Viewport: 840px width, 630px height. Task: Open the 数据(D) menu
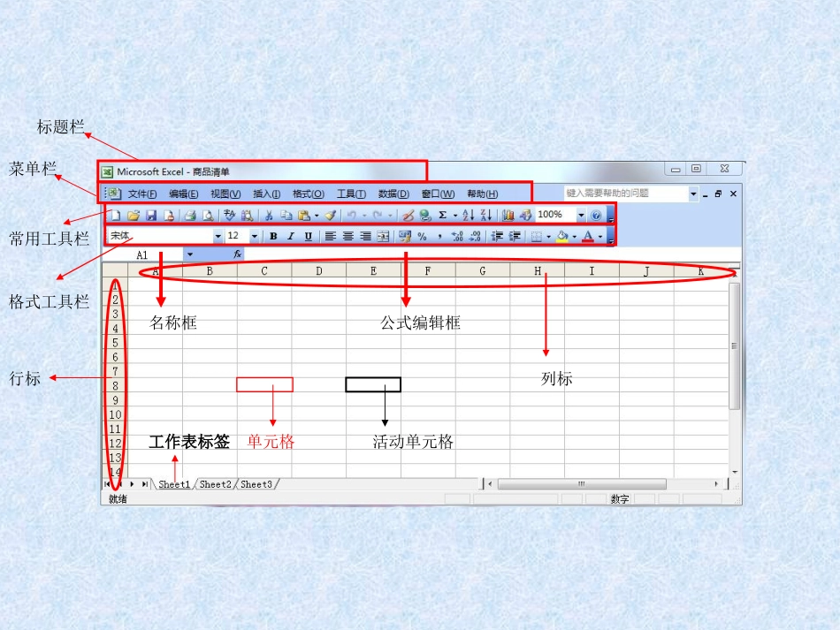(x=393, y=194)
